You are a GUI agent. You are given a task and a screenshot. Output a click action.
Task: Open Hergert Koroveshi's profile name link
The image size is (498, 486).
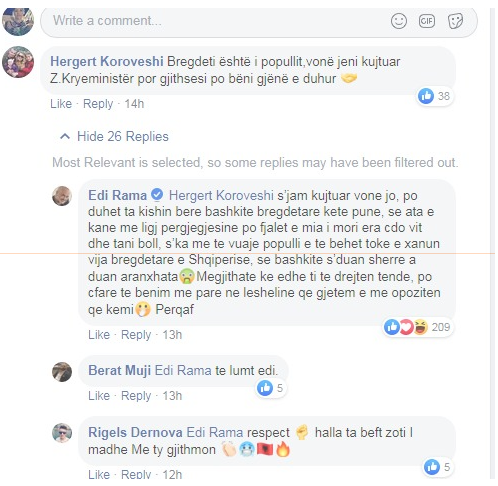click(107, 62)
